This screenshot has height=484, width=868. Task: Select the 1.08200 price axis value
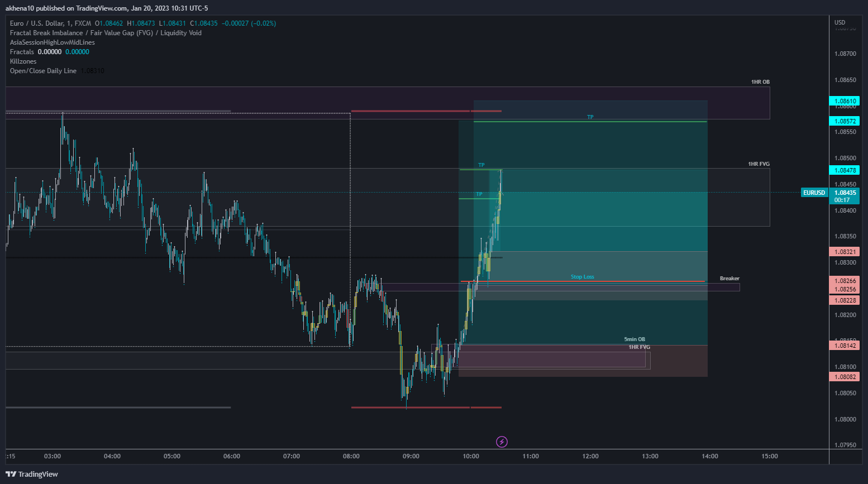click(x=845, y=315)
